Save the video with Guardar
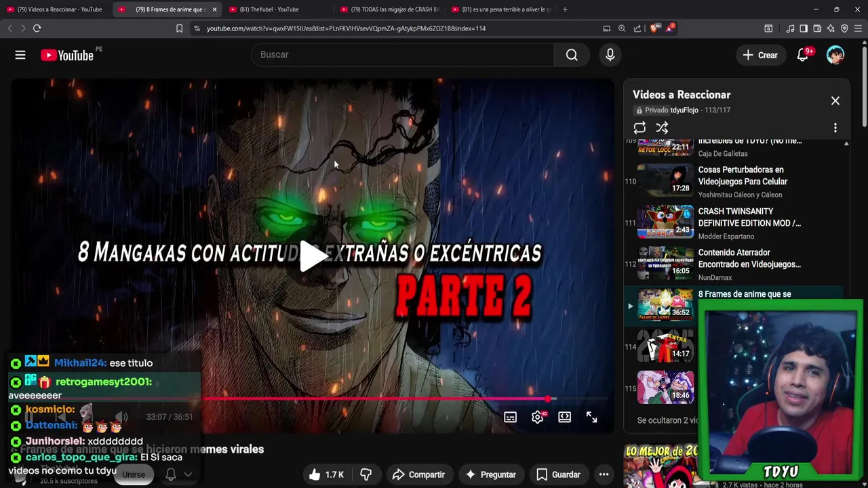The height and width of the screenshot is (488, 868). click(x=559, y=474)
